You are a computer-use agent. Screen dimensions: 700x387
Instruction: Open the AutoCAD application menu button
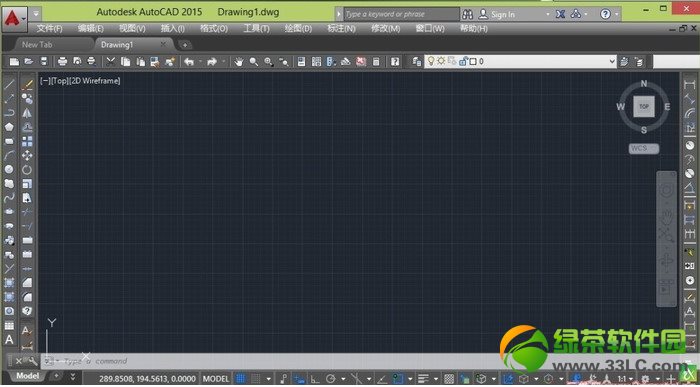(x=15, y=19)
